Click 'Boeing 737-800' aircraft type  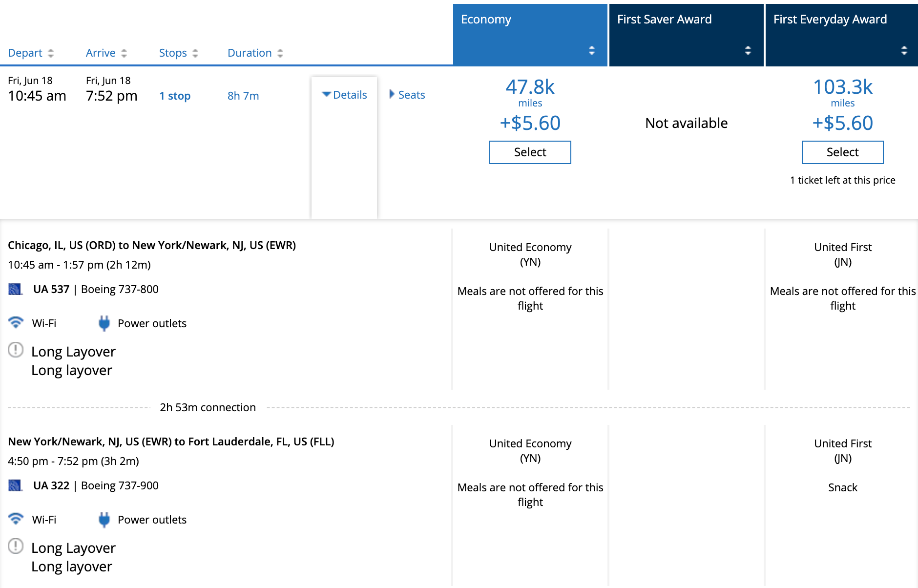point(120,289)
